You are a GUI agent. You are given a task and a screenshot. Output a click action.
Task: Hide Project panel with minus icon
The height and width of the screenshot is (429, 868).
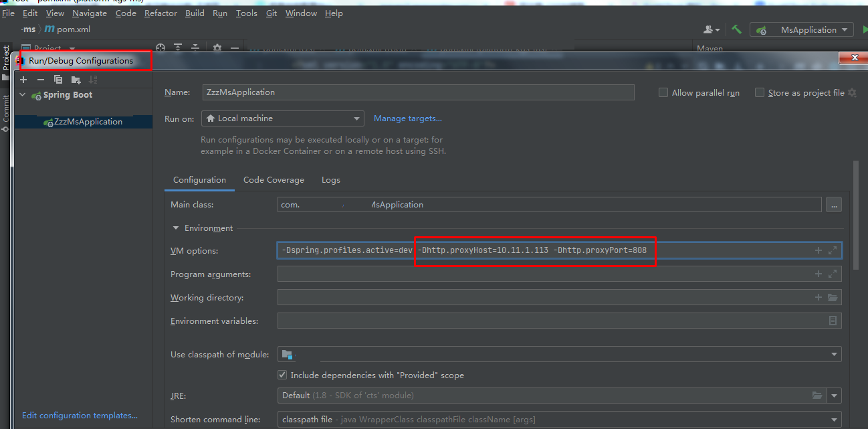(x=235, y=48)
